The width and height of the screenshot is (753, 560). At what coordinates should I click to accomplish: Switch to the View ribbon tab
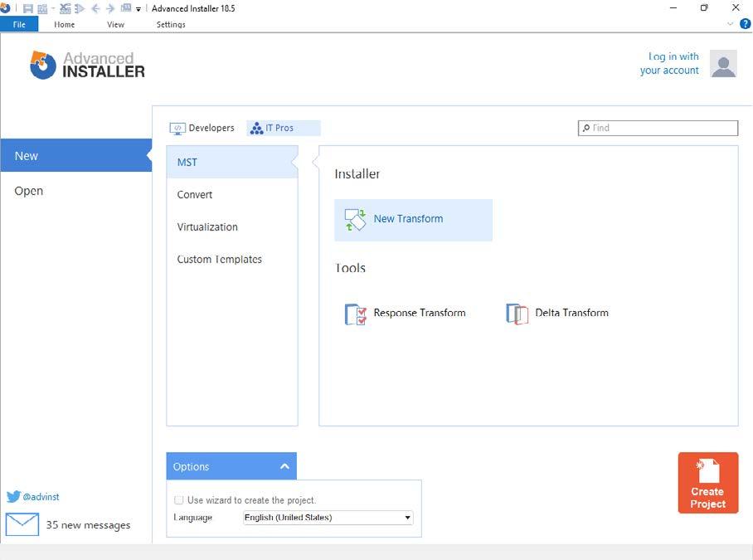click(x=115, y=25)
